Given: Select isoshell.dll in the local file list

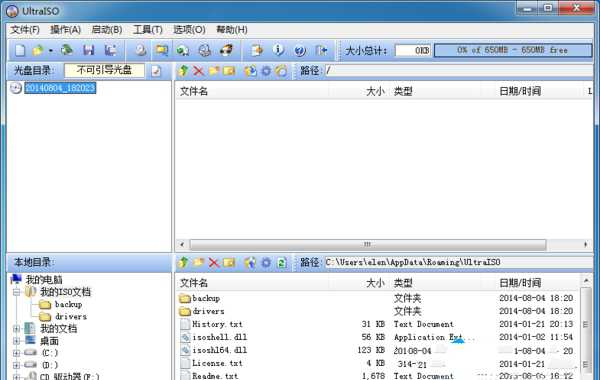Looking at the screenshot, I should (x=219, y=337).
